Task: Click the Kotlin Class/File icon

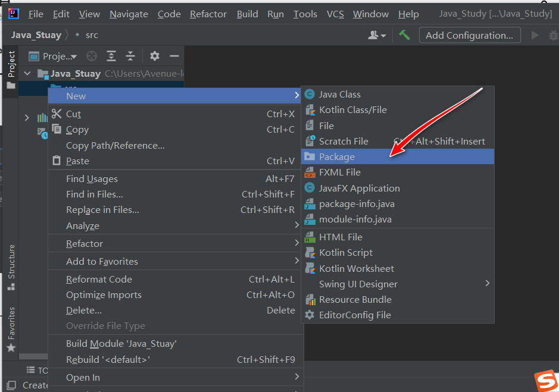Action: click(310, 110)
